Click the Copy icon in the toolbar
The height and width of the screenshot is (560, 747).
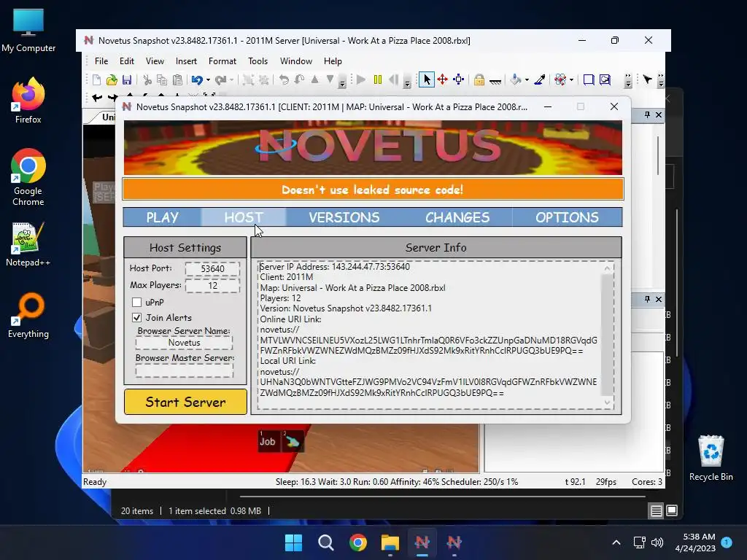[162, 79]
